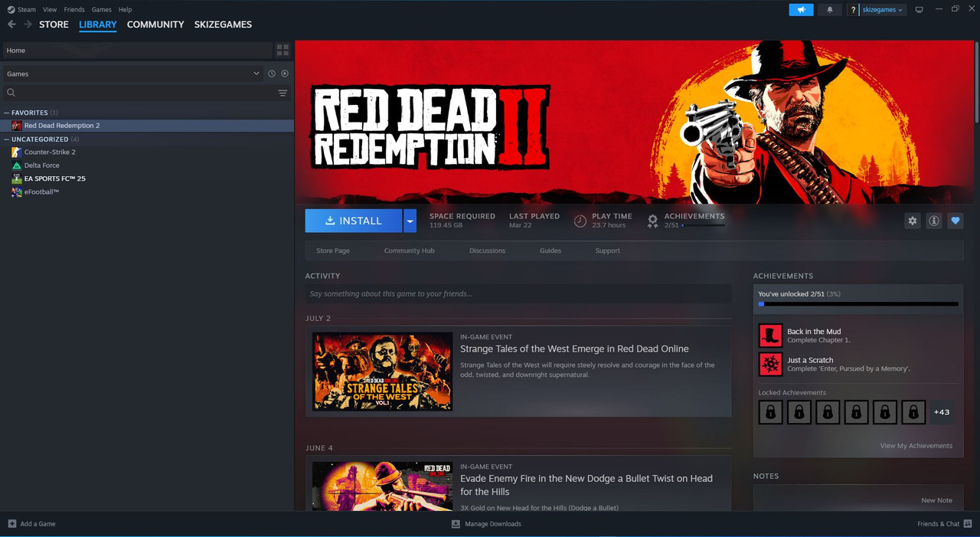Select eFootball in library list
The height and width of the screenshot is (537, 980).
(147, 192)
